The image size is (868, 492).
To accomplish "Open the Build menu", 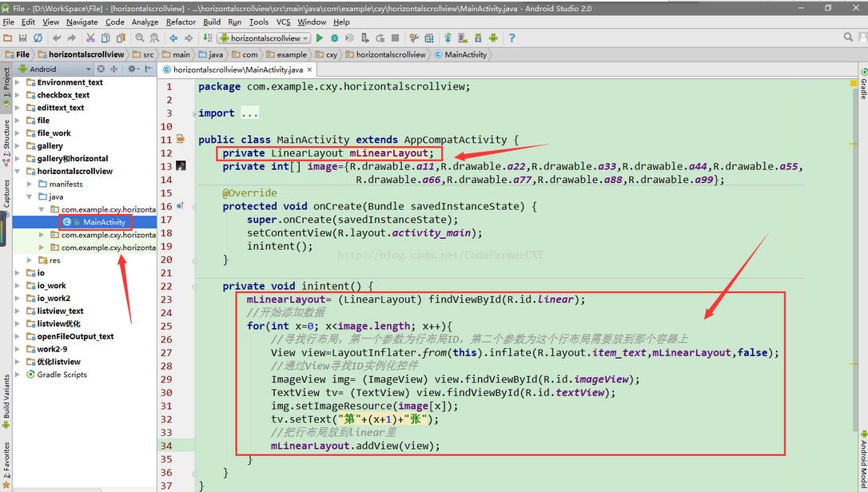I will [x=212, y=22].
